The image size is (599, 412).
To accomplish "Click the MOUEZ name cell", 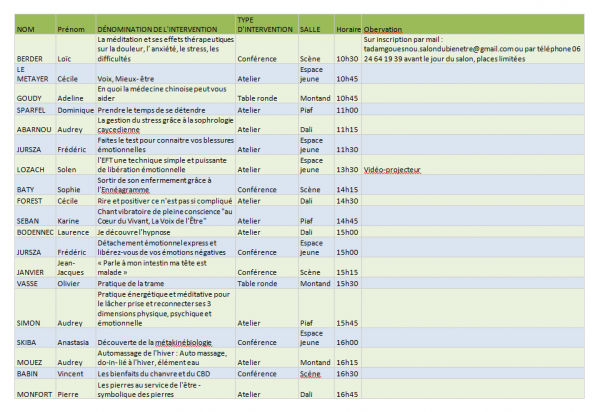I will pos(35,358).
